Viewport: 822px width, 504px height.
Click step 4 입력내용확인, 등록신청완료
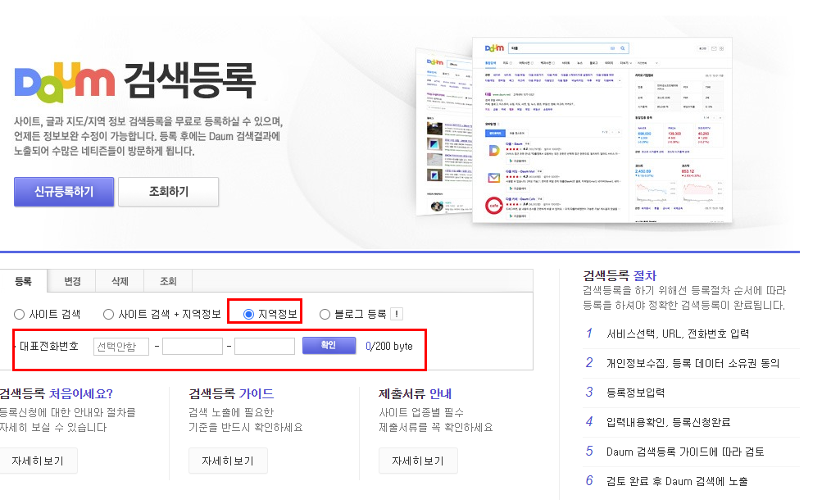click(x=668, y=422)
